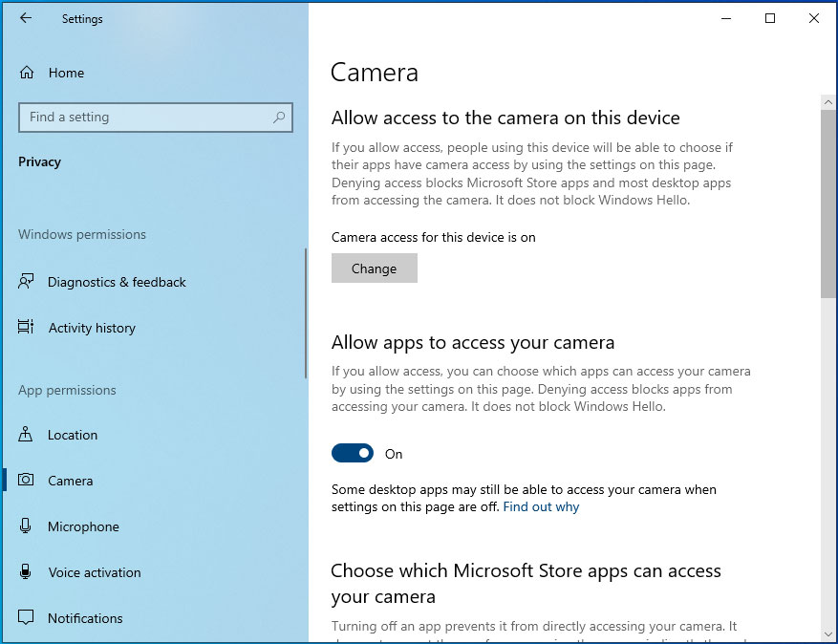Click the scrollbar up arrow
The image size is (838, 644).
click(x=828, y=101)
